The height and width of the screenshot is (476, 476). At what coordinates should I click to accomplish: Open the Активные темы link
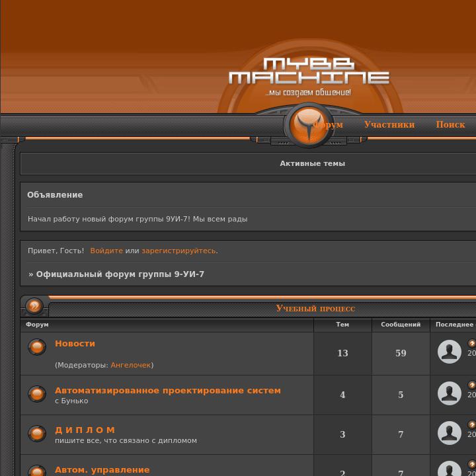(312, 164)
